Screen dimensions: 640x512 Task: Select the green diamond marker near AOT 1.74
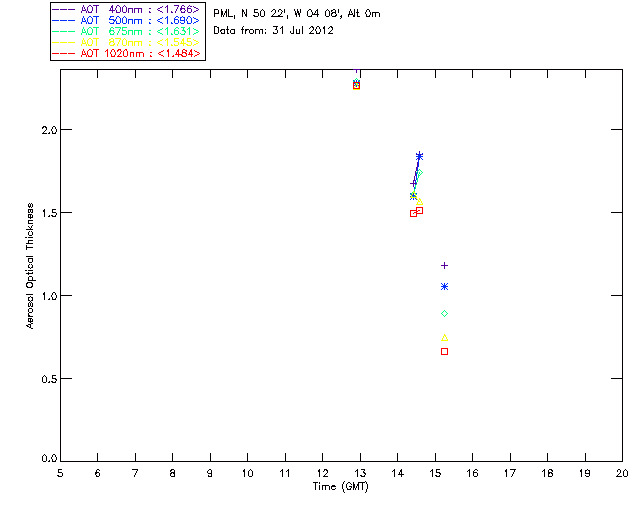pos(420,173)
